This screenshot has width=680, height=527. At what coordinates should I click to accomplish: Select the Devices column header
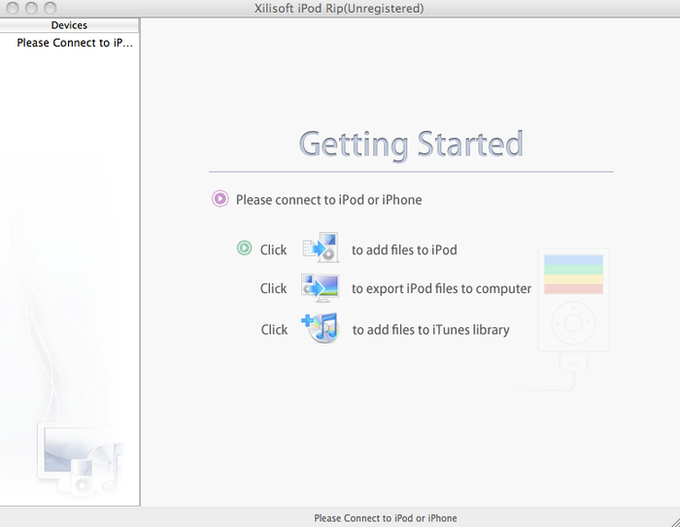69,25
